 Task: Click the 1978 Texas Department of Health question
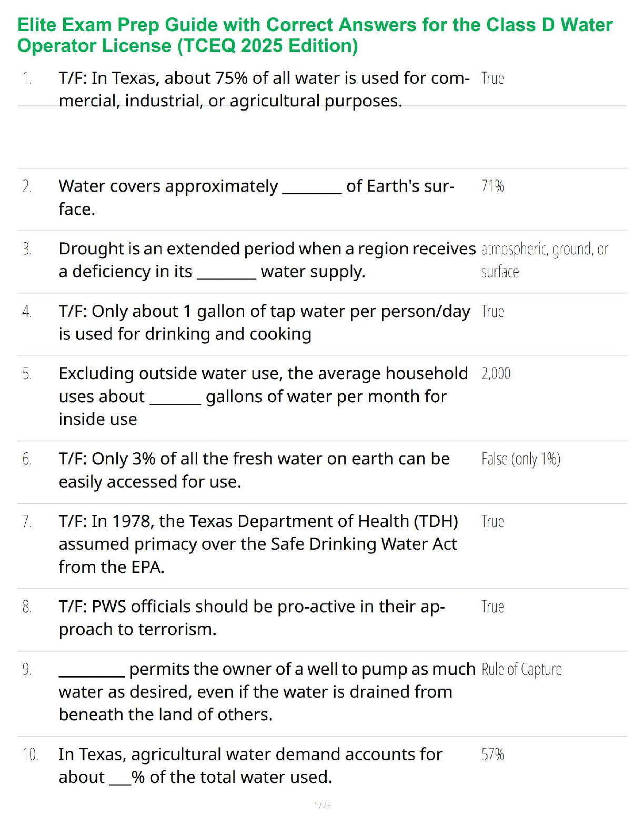(x=258, y=544)
